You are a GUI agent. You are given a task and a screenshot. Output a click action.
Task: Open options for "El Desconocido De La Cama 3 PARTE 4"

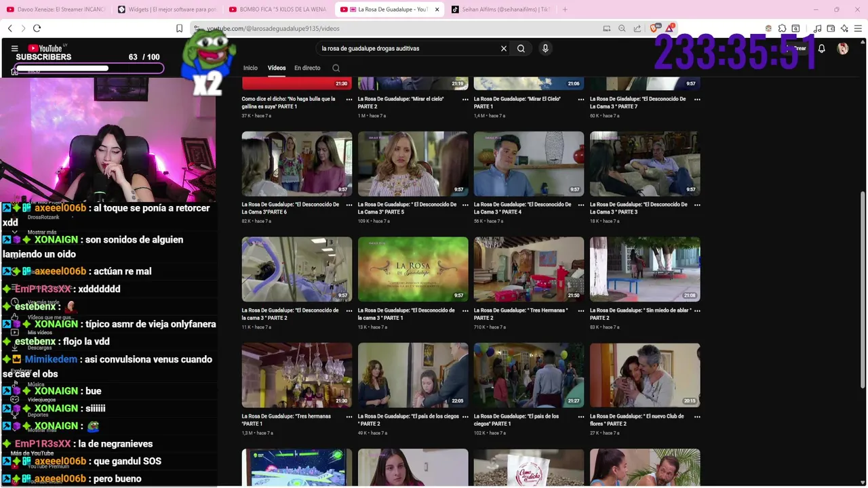(x=581, y=205)
